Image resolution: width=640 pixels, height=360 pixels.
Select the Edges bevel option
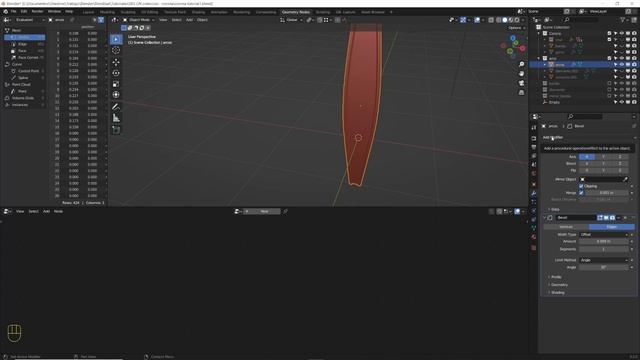(x=611, y=227)
